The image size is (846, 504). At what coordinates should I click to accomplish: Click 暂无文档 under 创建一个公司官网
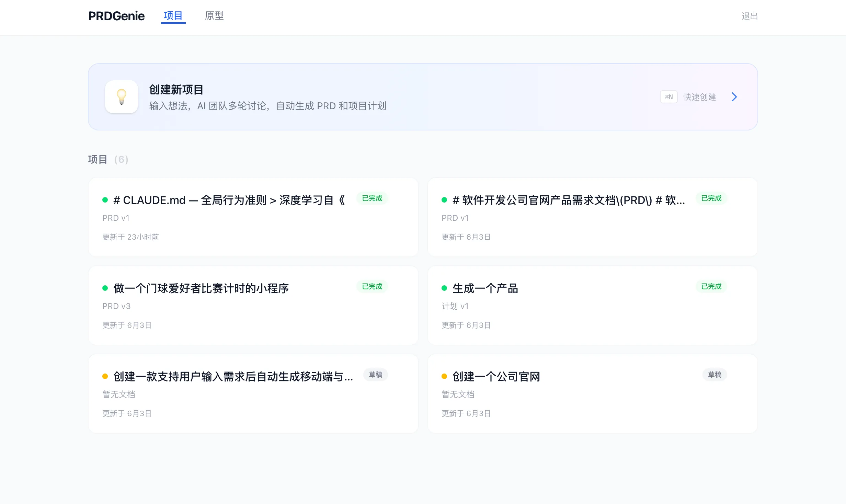click(458, 394)
